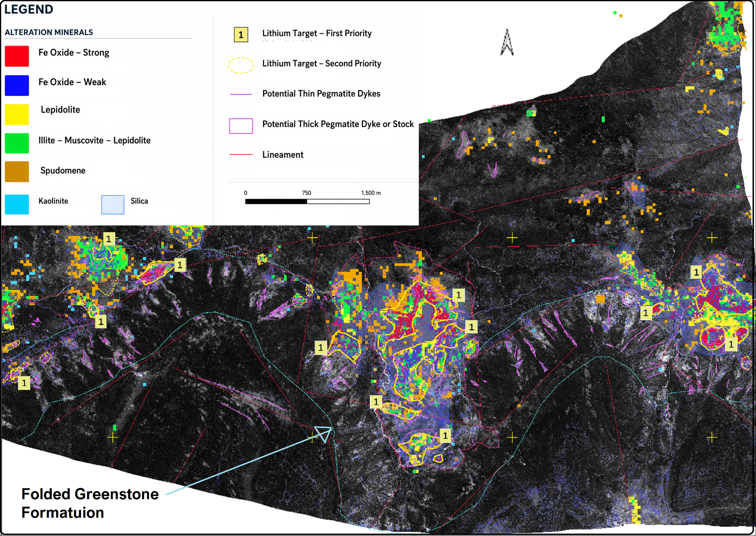Click the 'Silica' legend label

[x=139, y=201]
